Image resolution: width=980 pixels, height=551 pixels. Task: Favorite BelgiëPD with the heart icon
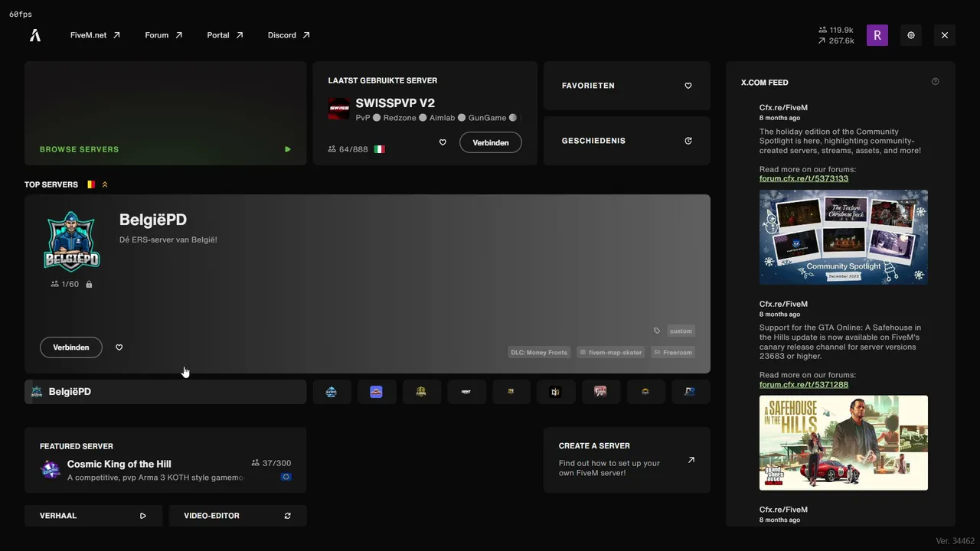coord(119,347)
